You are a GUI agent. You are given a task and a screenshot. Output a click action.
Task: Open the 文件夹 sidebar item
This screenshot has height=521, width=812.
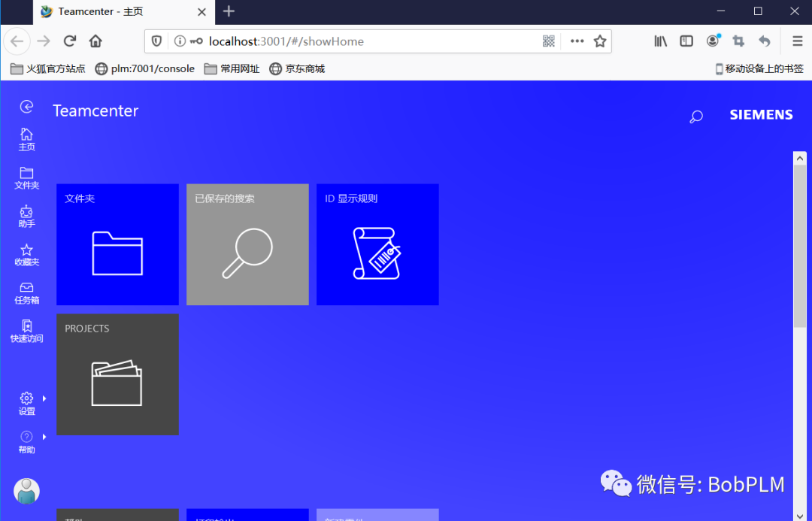pos(26,178)
